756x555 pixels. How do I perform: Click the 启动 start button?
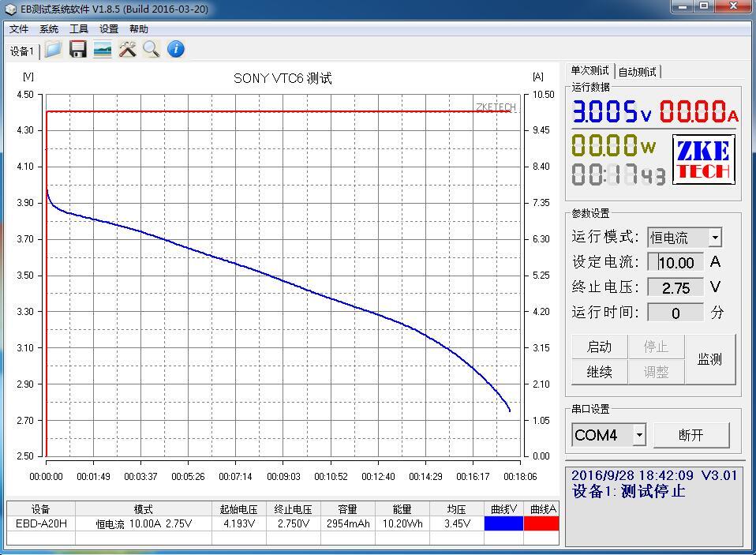click(599, 347)
